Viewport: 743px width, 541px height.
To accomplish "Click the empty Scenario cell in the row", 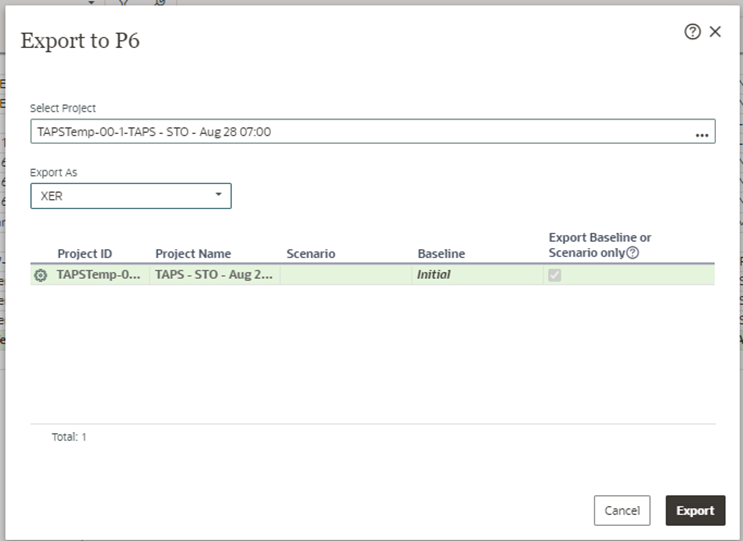I will click(345, 275).
